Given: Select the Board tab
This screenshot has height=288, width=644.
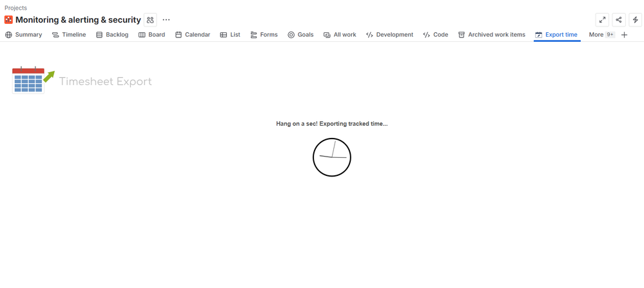Looking at the screenshot, I should [x=151, y=35].
